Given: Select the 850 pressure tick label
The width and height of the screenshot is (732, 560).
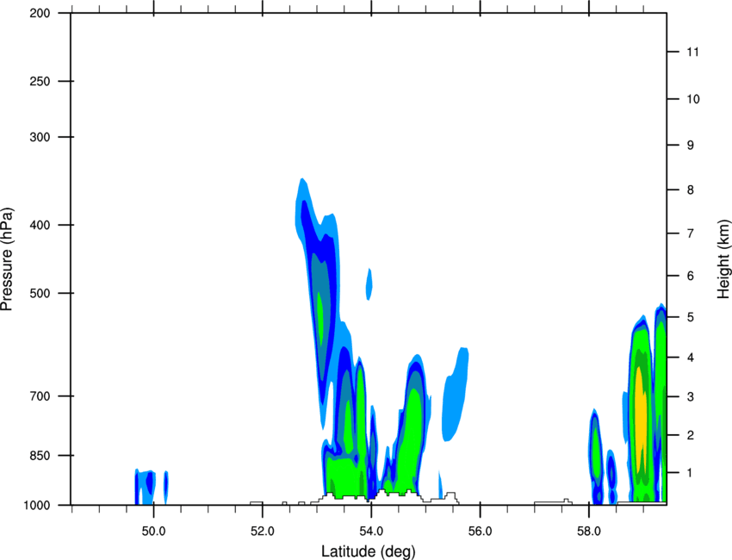Looking at the screenshot, I should pyautogui.click(x=40, y=456).
